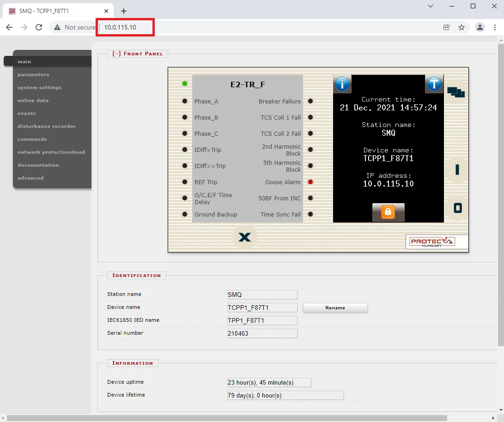The image size is (504, 422).
Task: Open the commands page
Action: point(32,139)
